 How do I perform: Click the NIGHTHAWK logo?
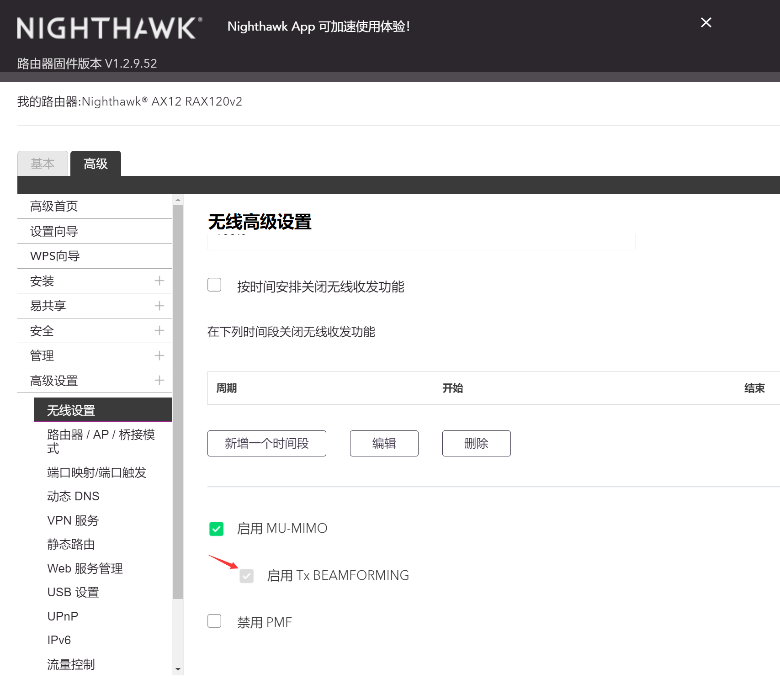[x=110, y=28]
